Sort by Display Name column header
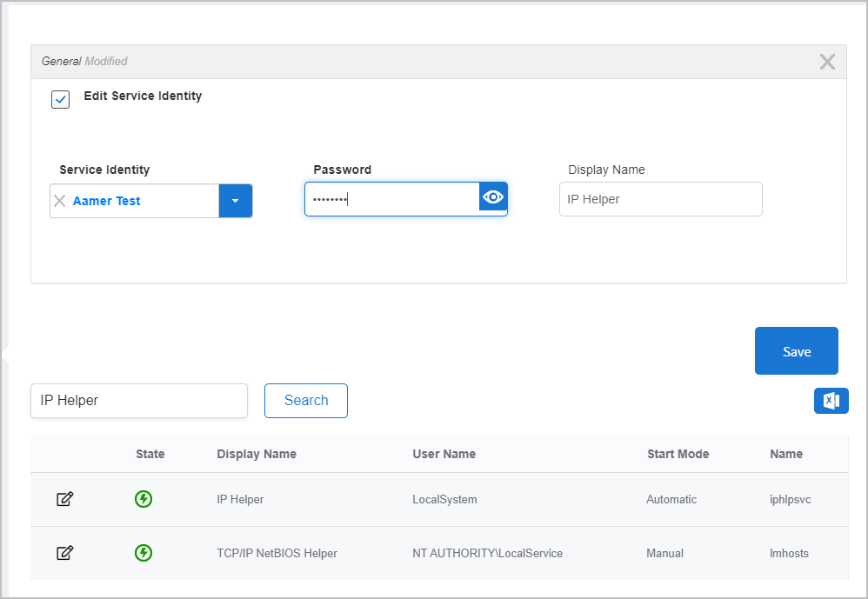The width and height of the screenshot is (868, 599). click(257, 454)
